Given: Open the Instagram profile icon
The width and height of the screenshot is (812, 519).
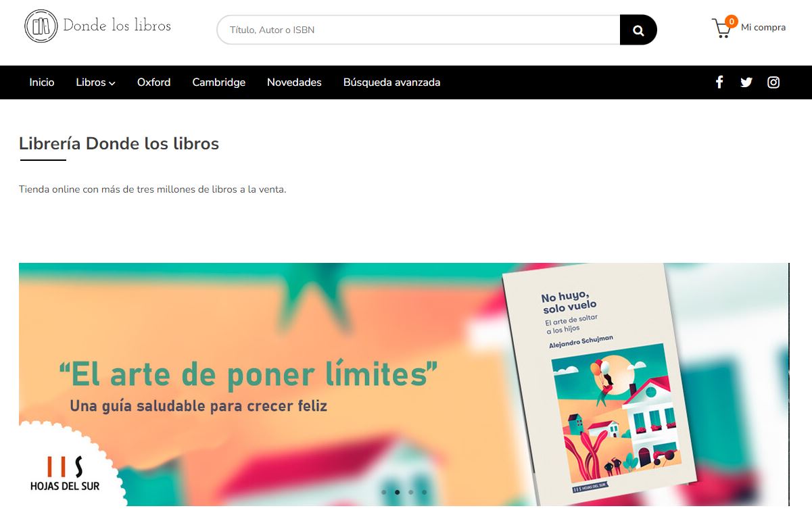Looking at the screenshot, I should 773,82.
